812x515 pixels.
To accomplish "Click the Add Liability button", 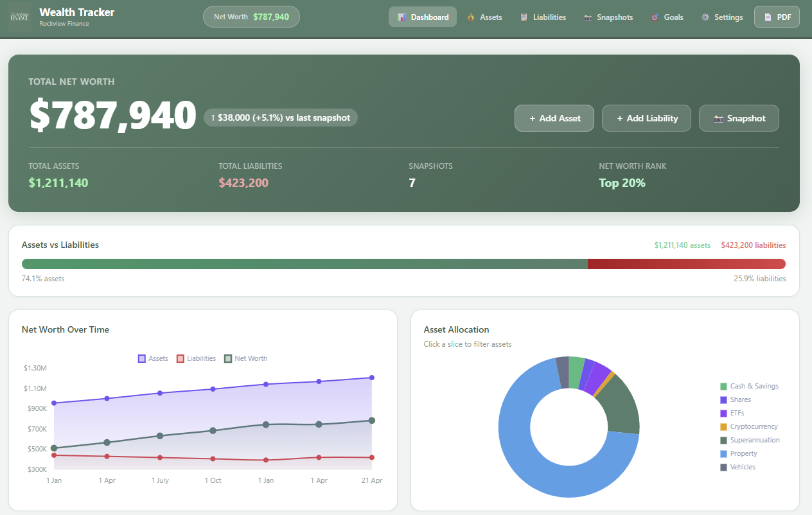I will click(x=647, y=118).
